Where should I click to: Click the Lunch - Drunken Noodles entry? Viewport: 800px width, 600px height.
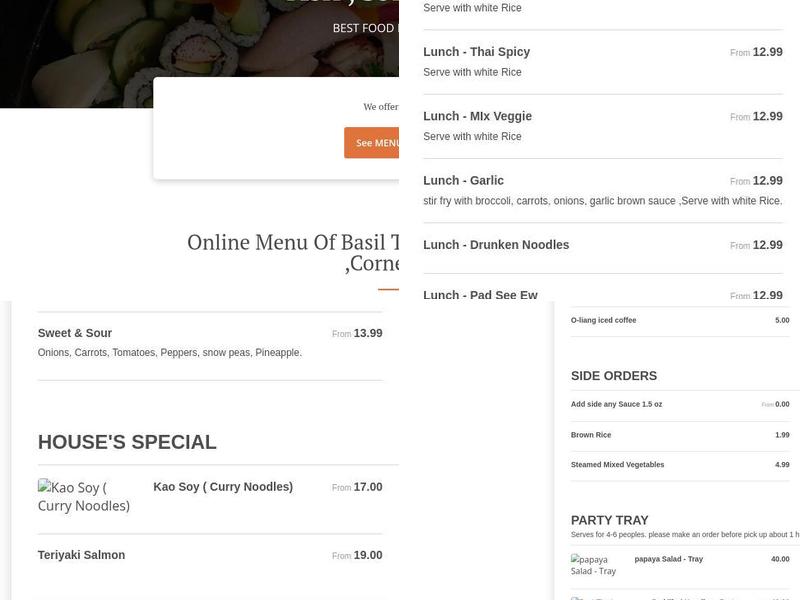(496, 244)
